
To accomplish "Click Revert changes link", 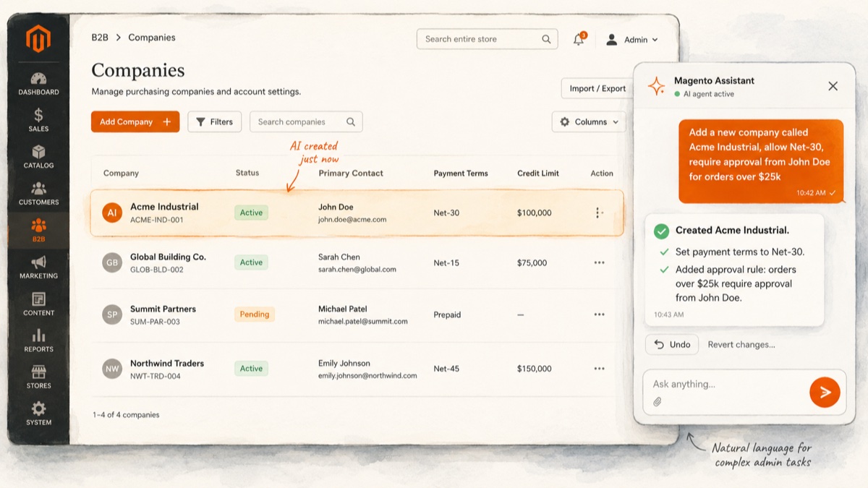I will click(741, 345).
